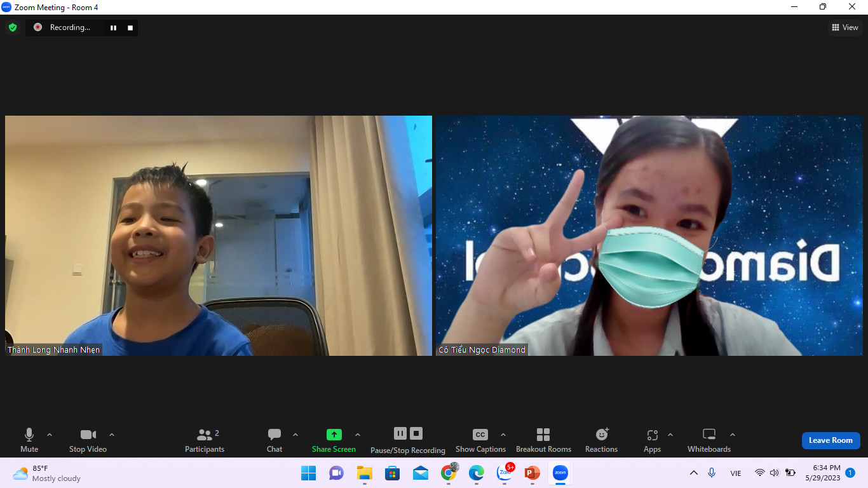Expand video options arrow beside Stop Video
The height and width of the screenshot is (488, 868).
(112, 435)
